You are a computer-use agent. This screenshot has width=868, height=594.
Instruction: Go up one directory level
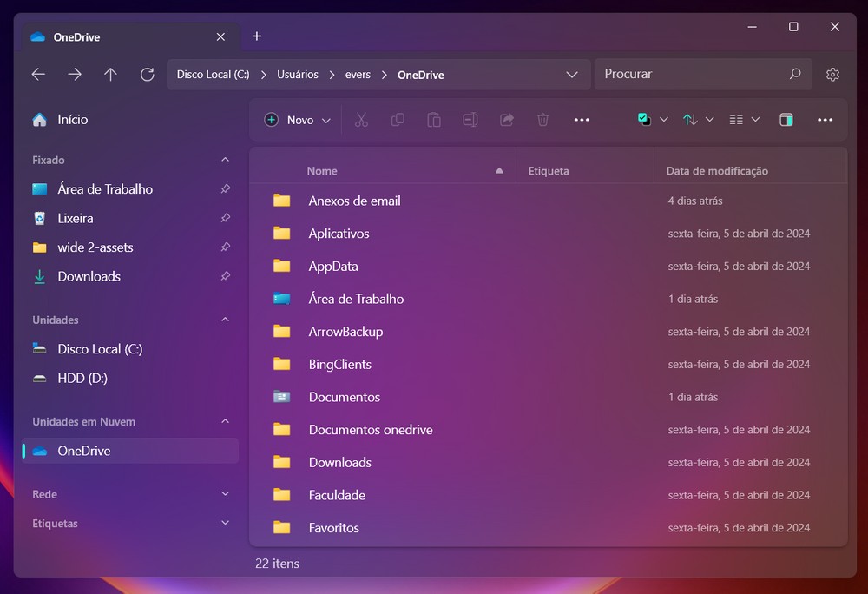pos(110,75)
